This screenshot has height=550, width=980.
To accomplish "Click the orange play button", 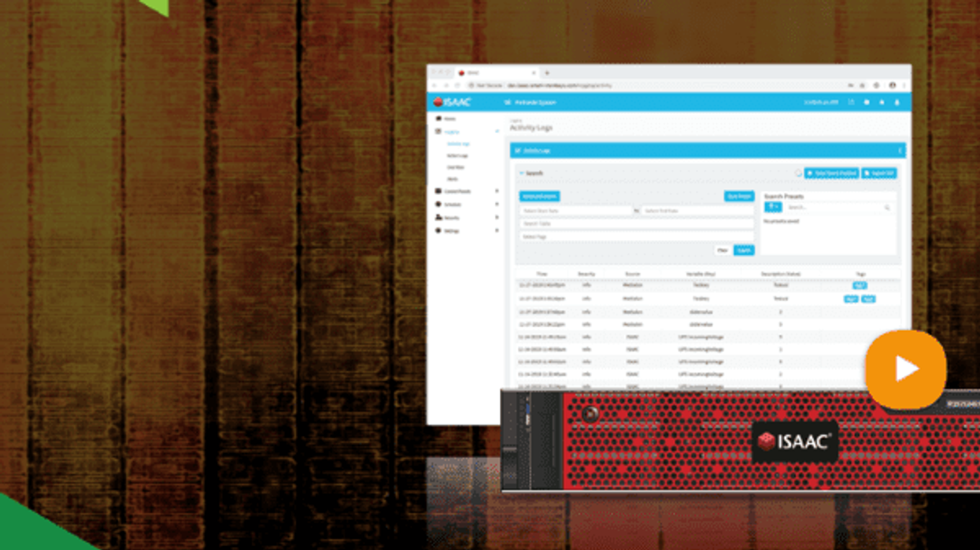I will (x=905, y=369).
